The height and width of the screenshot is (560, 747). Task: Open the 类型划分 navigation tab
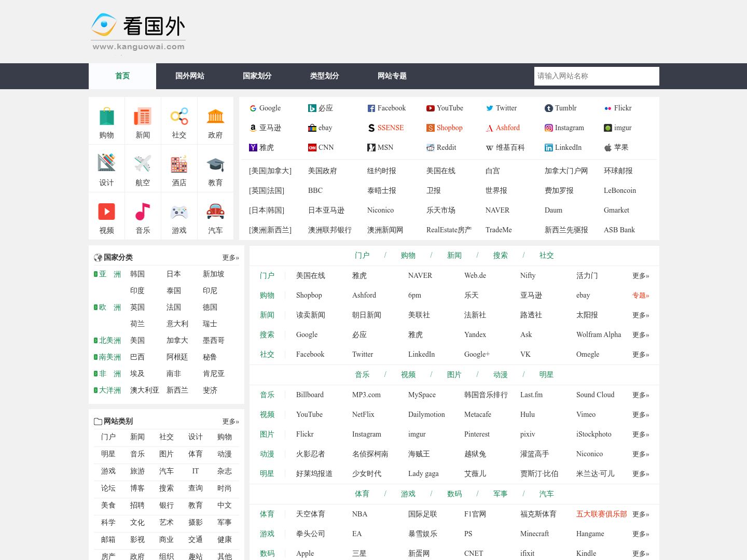(325, 76)
